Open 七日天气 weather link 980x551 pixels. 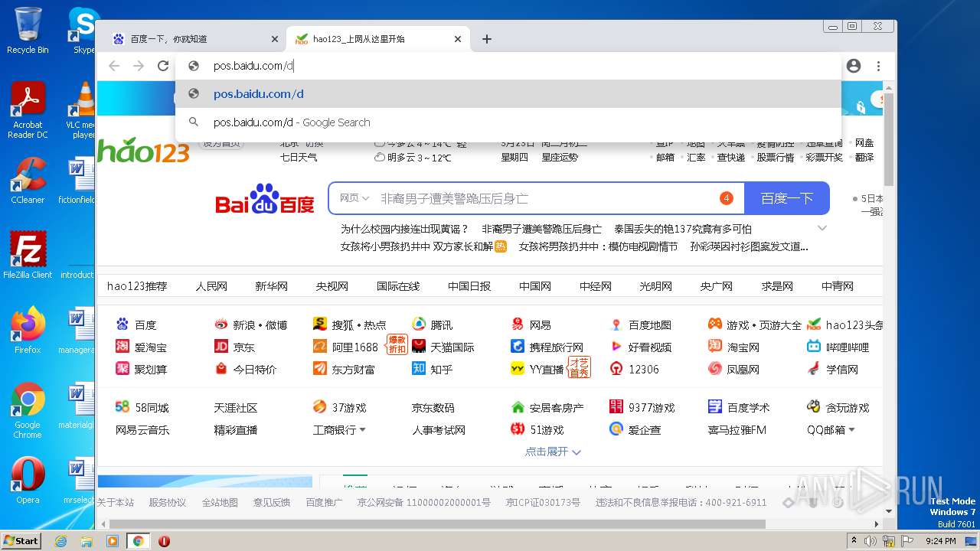(299, 157)
